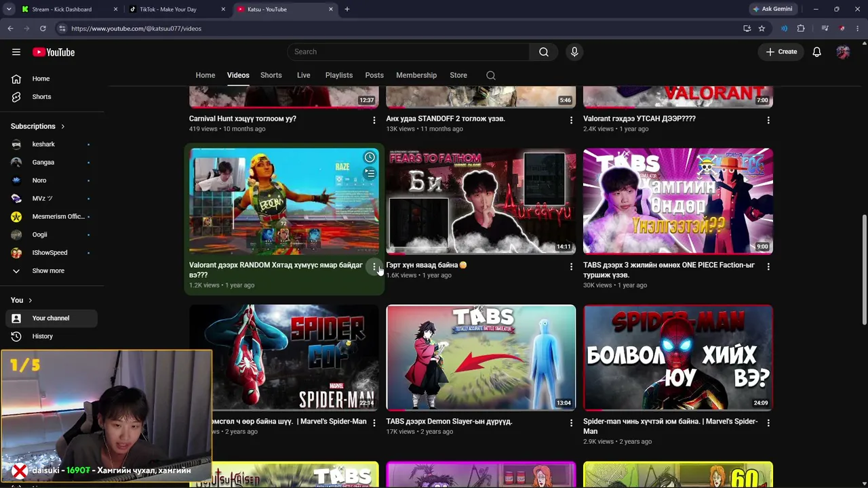Viewport: 868px width, 488px height.
Task: Open options for STANDOFF 2 video
Action: click(x=571, y=120)
